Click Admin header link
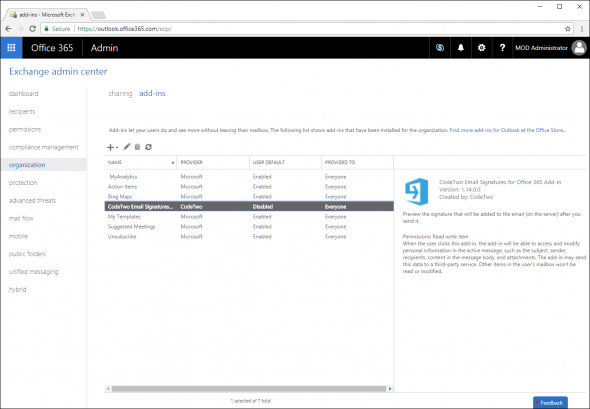This screenshot has height=409, width=590. 104,48
